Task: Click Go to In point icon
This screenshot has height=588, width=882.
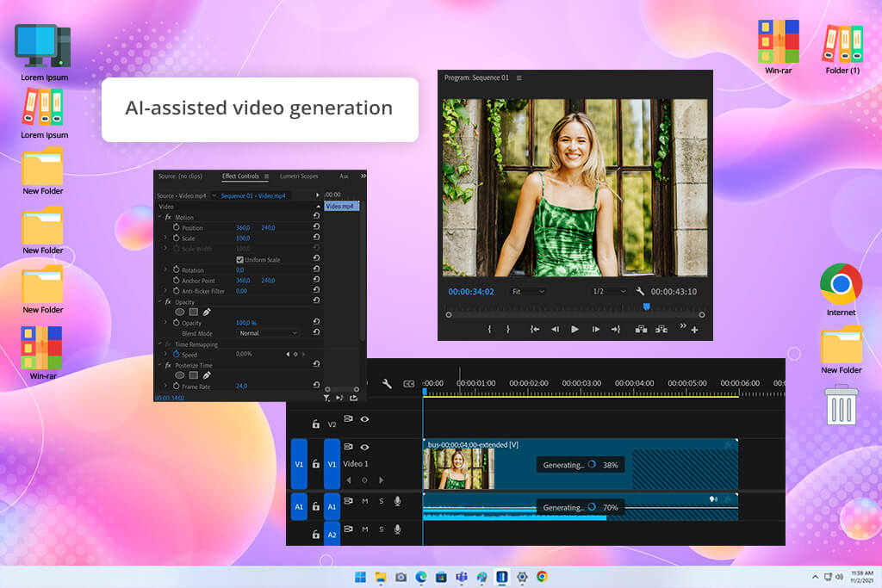Action: pos(534,329)
